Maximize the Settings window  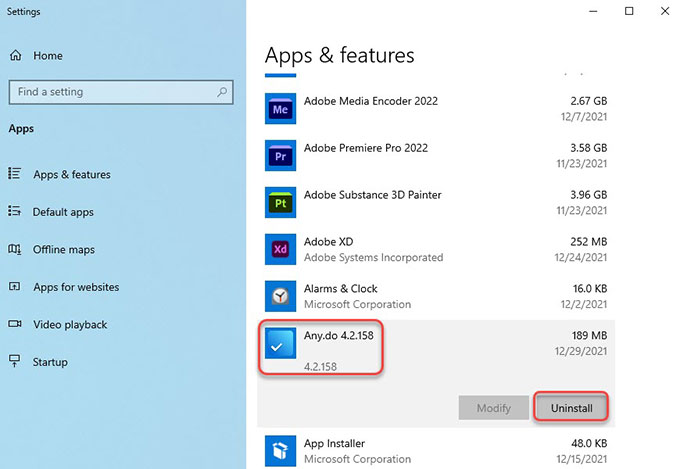(x=629, y=11)
